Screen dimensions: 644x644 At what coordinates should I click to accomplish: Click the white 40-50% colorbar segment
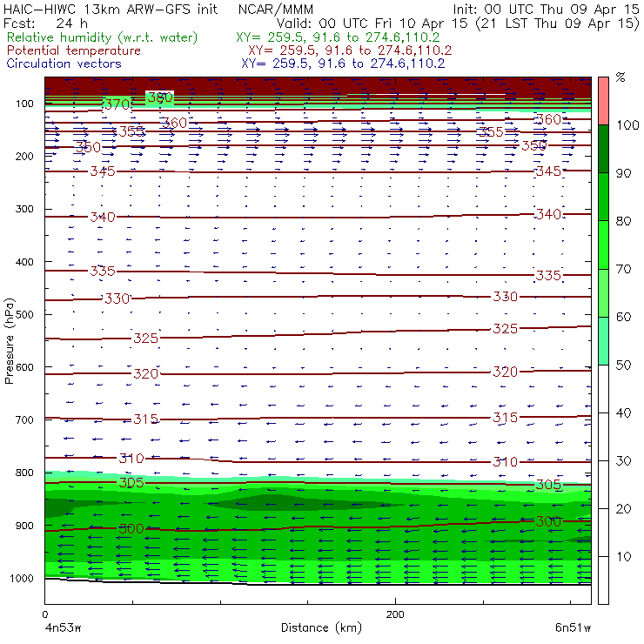pos(603,389)
